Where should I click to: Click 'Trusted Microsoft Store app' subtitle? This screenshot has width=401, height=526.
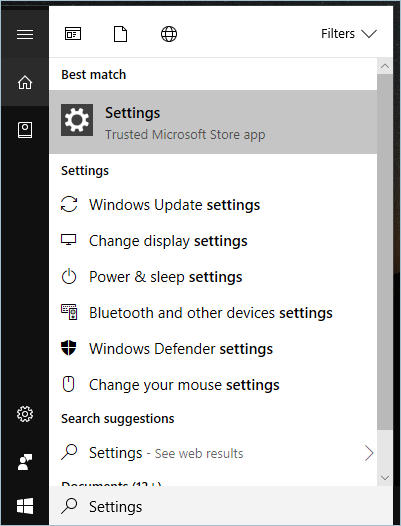(185, 135)
